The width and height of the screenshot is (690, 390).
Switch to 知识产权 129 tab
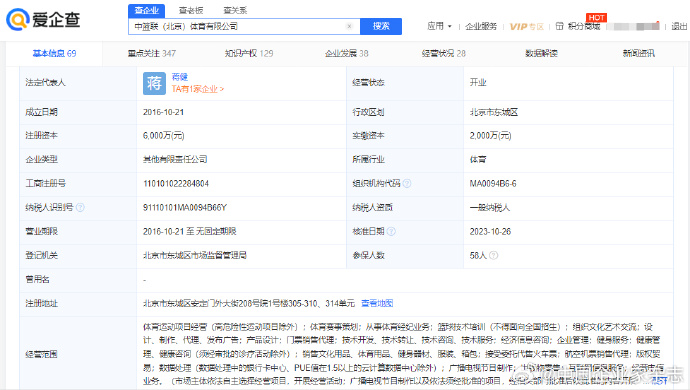(x=249, y=53)
